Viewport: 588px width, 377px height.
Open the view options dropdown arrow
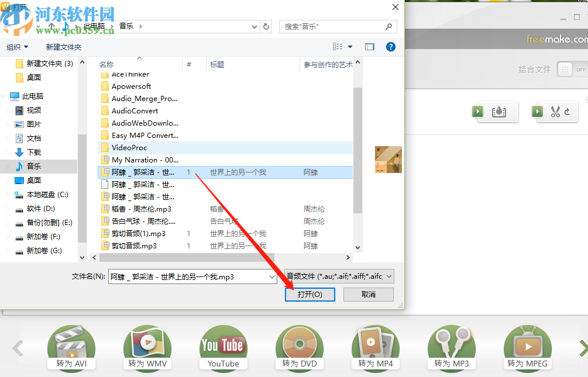[350, 47]
